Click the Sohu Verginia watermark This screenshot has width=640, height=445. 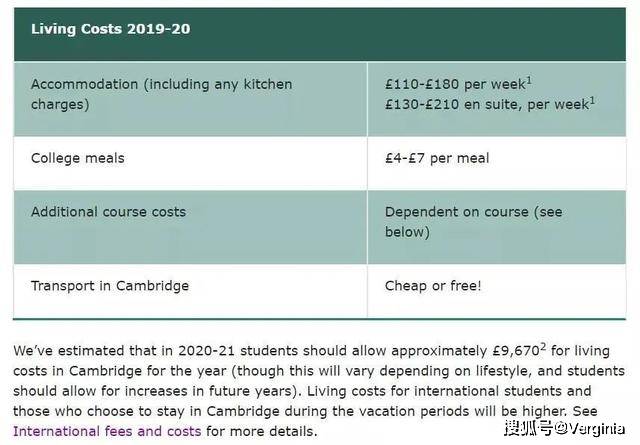point(564,428)
